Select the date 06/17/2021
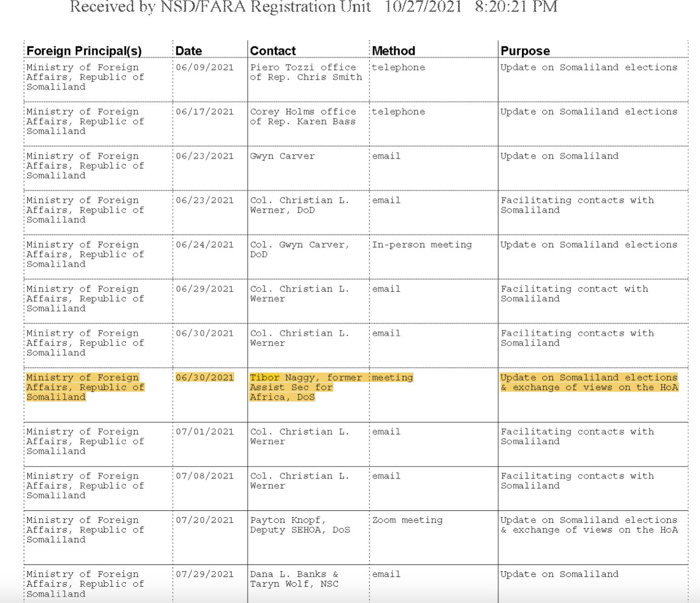 pyautogui.click(x=205, y=112)
